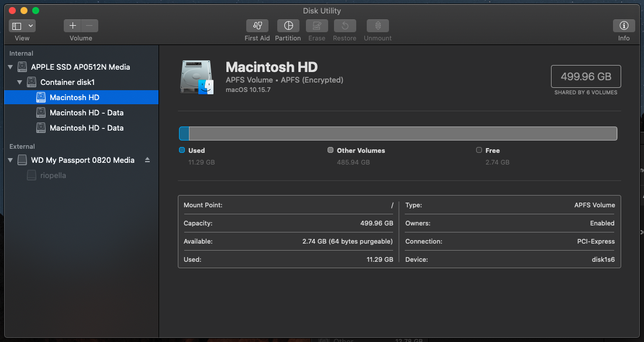Image resolution: width=644 pixels, height=342 pixels.
Task: Minimize the Disk Utility window
Action: coord(24,11)
